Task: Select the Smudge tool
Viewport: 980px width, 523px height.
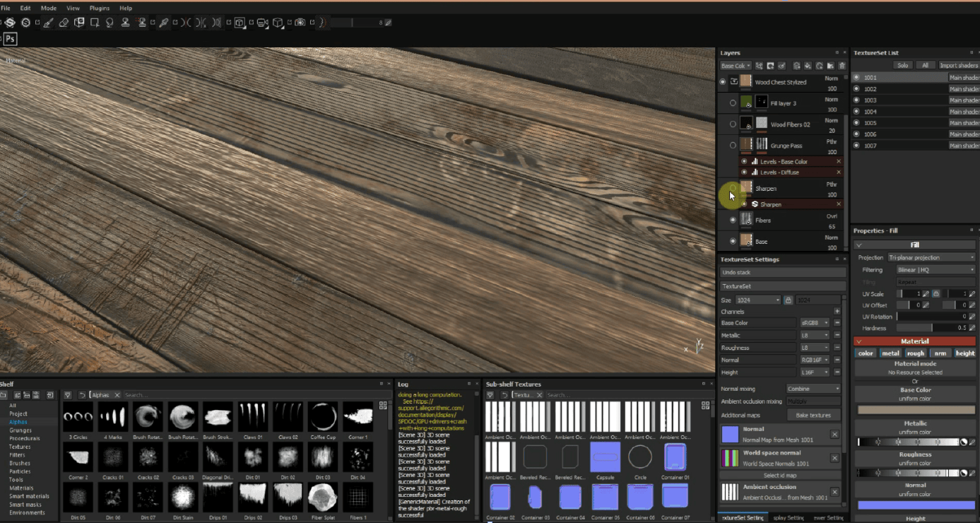Action: click(110, 23)
